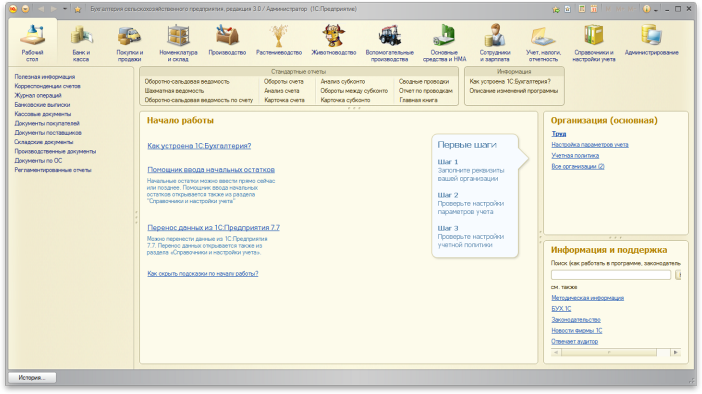
Task: Open the Отчет по проводкам report
Action: (x=425, y=91)
